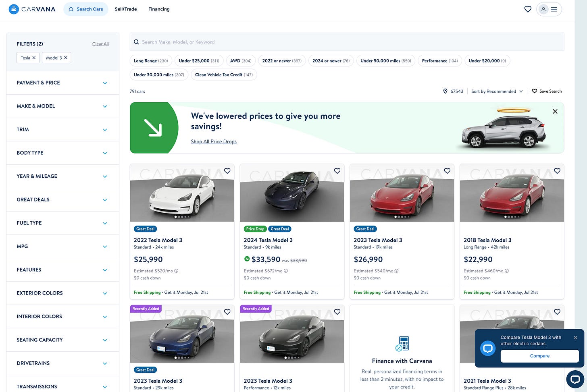Click the search magnifier icon in search bar
The image size is (587, 392).
pos(136,42)
